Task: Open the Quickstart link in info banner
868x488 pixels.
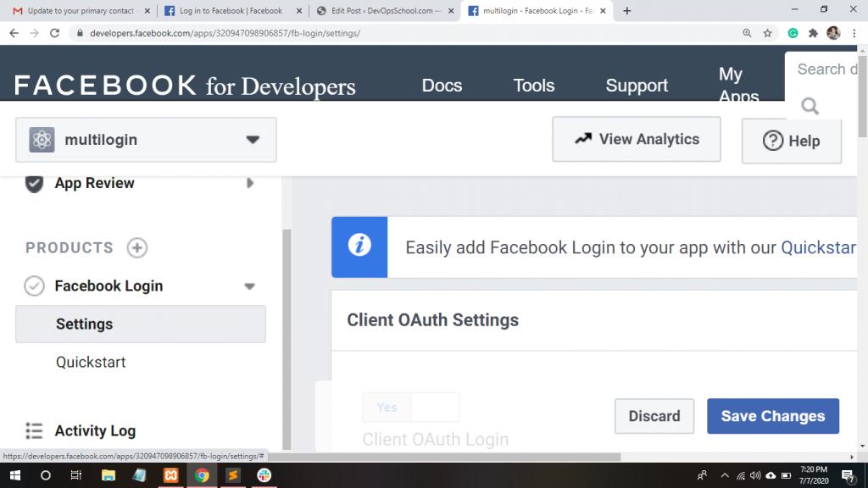Action: (x=819, y=247)
